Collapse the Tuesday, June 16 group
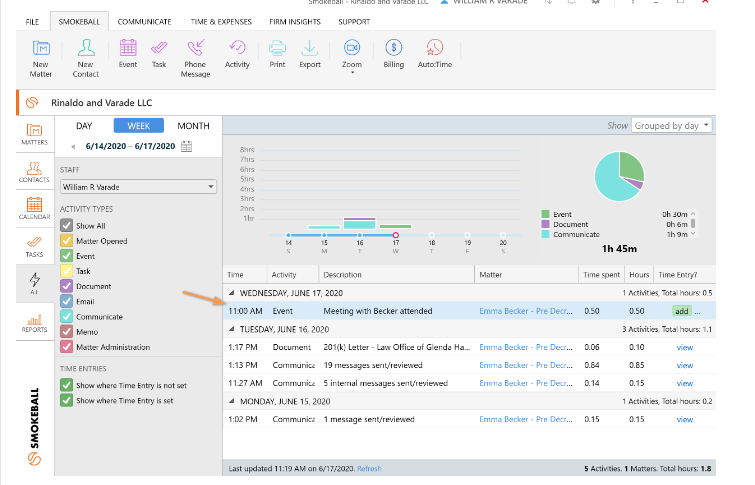The image size is (755, 485). point(232,329)
